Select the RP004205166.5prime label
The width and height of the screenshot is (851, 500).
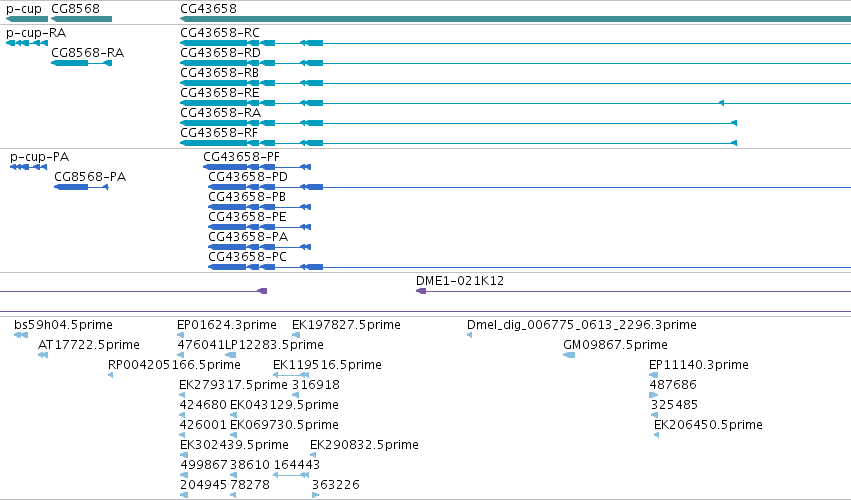point(174,365)
